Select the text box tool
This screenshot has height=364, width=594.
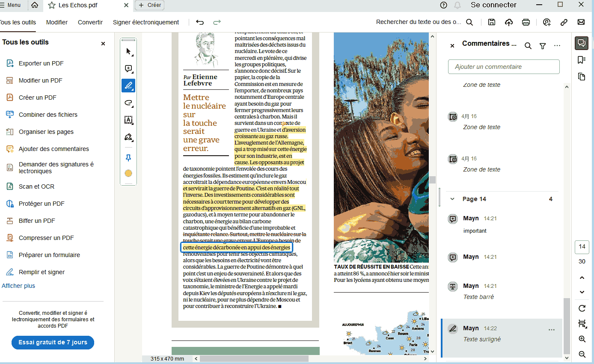[128, 120]
